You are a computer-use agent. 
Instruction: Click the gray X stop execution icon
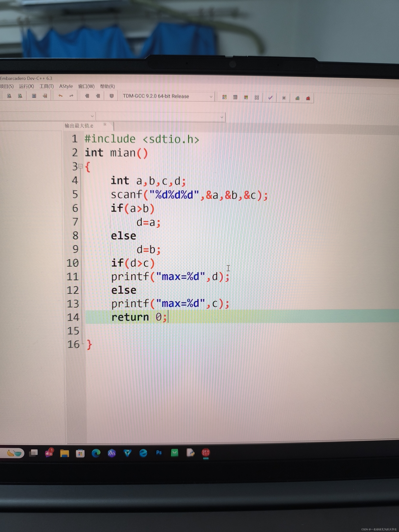point(284,98)
